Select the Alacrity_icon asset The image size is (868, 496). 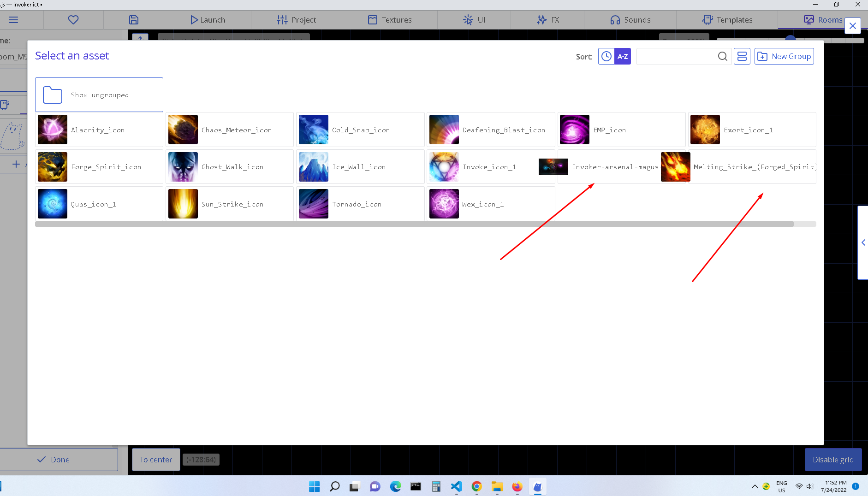click(99, 130)
